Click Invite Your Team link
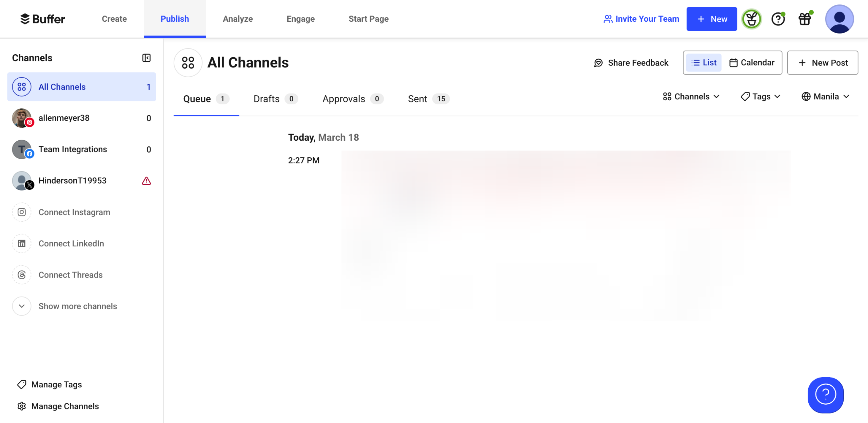868x423 pixels. pos(641,19)
